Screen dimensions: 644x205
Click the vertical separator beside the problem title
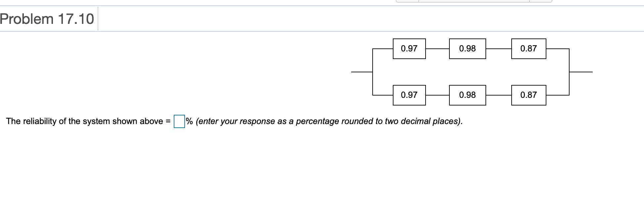click(98, 19)
